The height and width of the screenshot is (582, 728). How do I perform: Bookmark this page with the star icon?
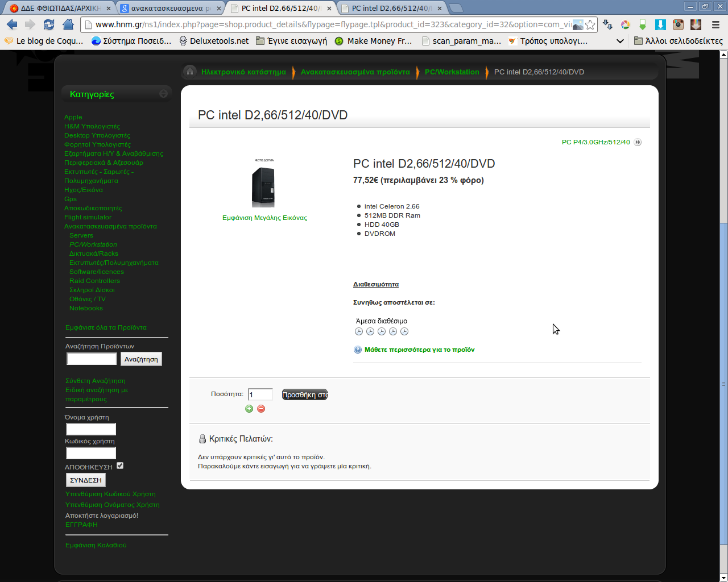590,24
